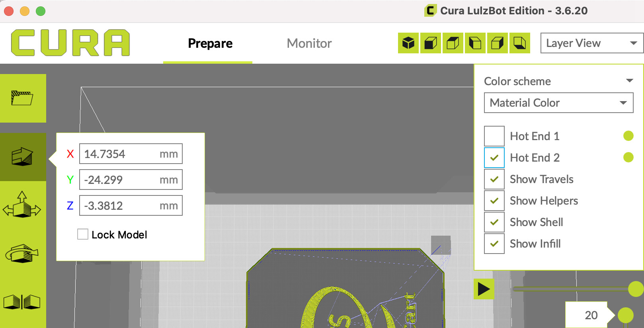Click the layer number box showing 20
Image resolution: width=644 pixels, height=328 pixels.
pos(587,315)
